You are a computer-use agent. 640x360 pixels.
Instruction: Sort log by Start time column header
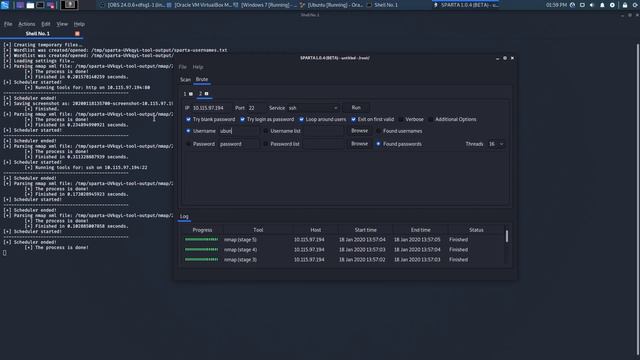pos(365,230)
